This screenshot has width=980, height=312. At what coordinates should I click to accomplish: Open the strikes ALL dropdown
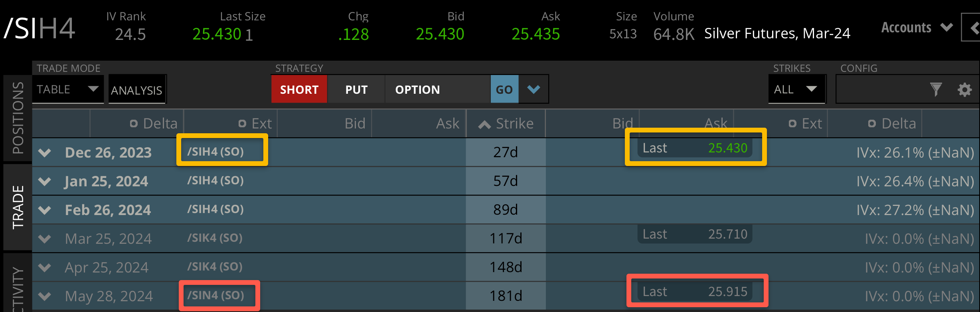tap(796, 89)
